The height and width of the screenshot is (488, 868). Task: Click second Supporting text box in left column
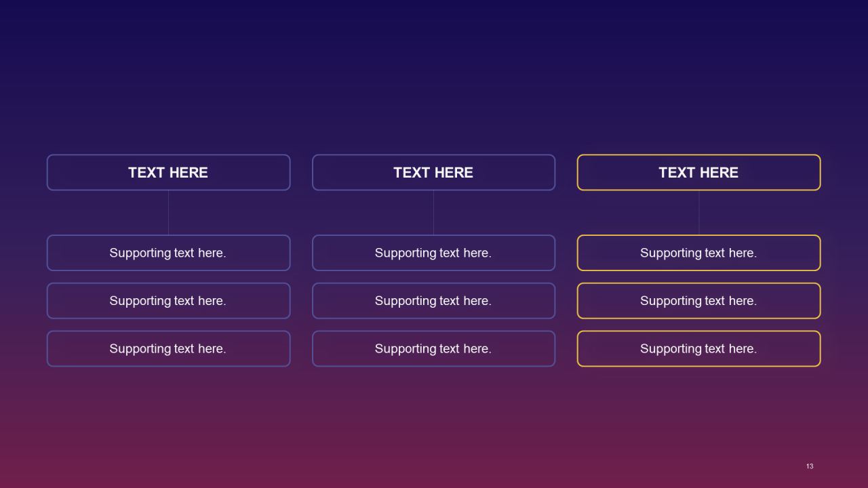click(168, 301)
